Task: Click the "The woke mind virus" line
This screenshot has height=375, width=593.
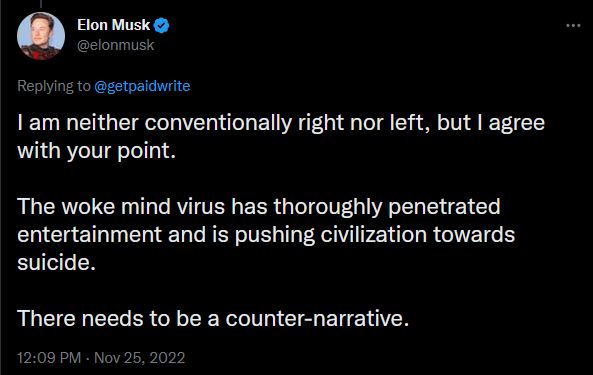Action: (259, 207)
